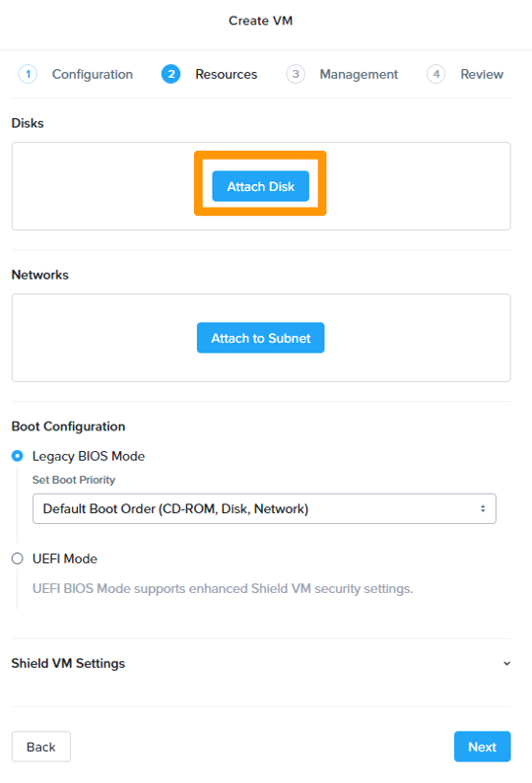Click the Back button
Image resolution: width=532 pixels, height=783 pixels.
pyautogui.click(x=41, y=747)
